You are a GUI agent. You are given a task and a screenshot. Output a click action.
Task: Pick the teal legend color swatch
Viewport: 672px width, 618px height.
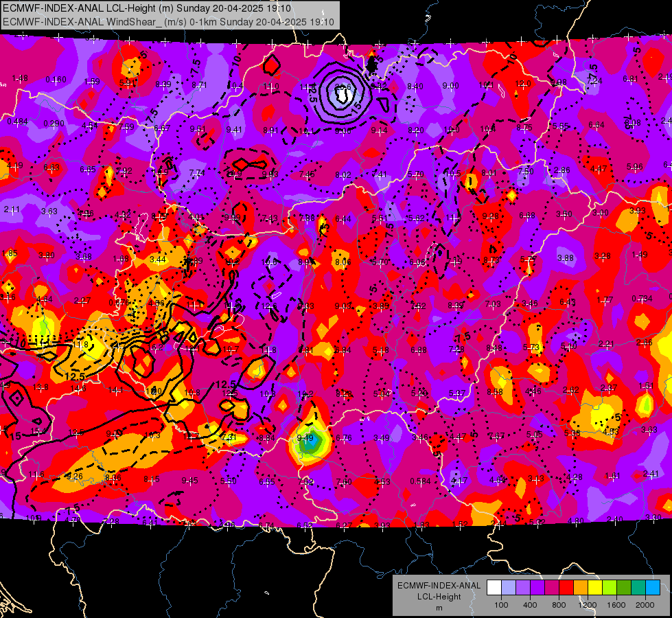638,588
